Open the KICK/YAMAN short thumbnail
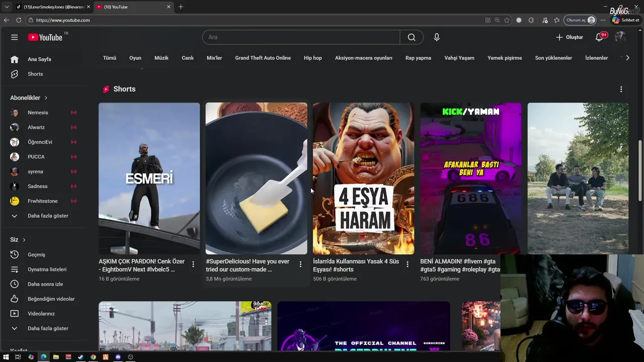644x362 pixels. tap(470, 178)
